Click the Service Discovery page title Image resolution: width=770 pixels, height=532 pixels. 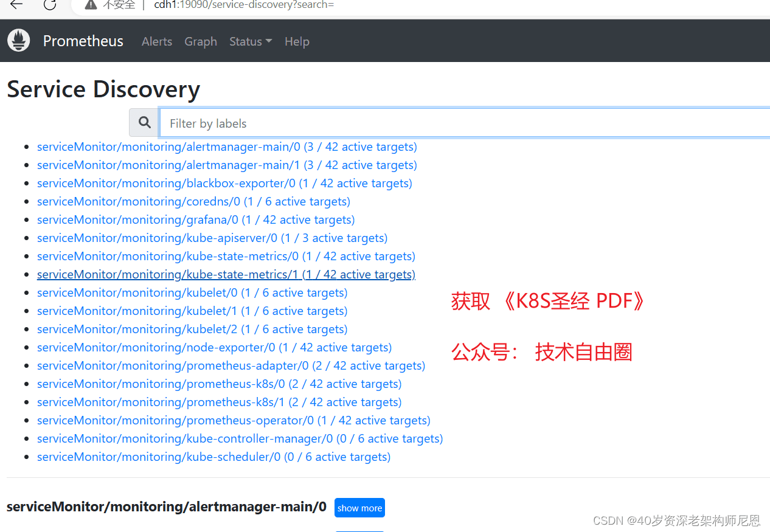click(x=103, y=89)
